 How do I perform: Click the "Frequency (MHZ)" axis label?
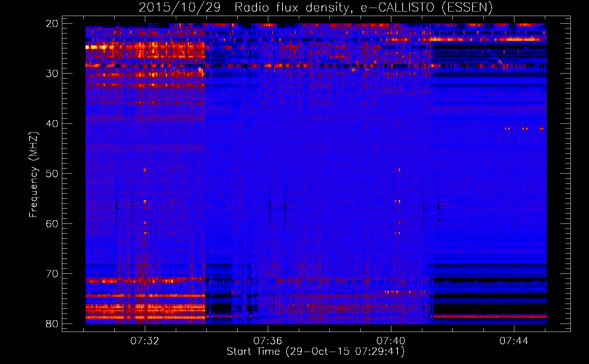pos(33,174)
